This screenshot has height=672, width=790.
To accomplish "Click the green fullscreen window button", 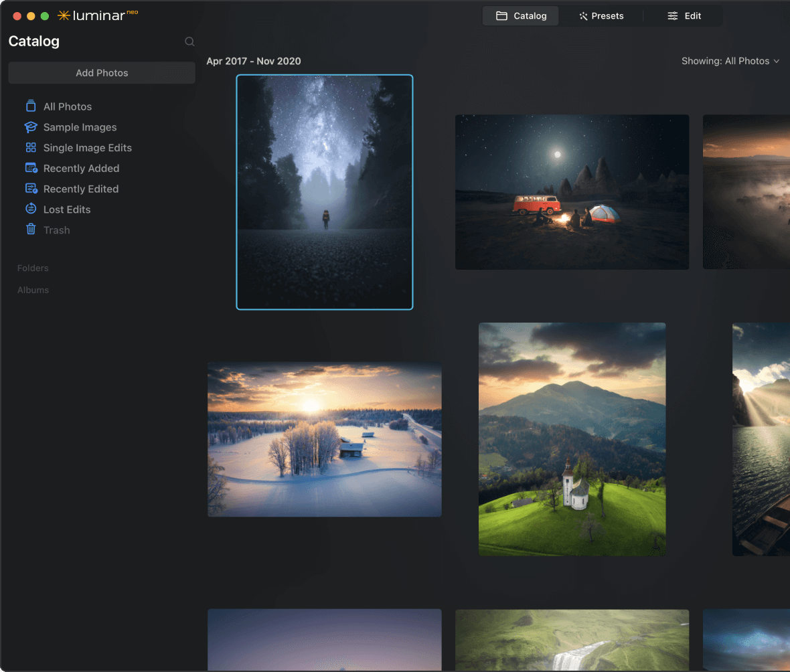I will point(45,16).
